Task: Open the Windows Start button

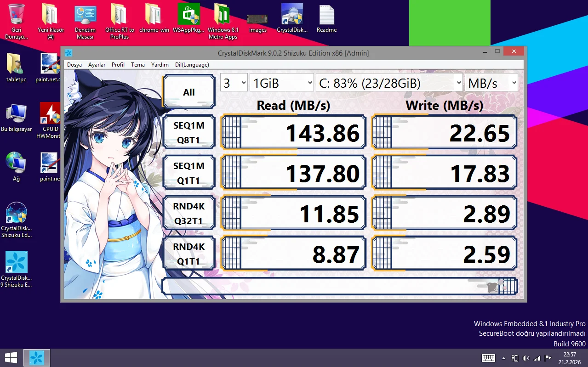Action: tap(11, 357)
